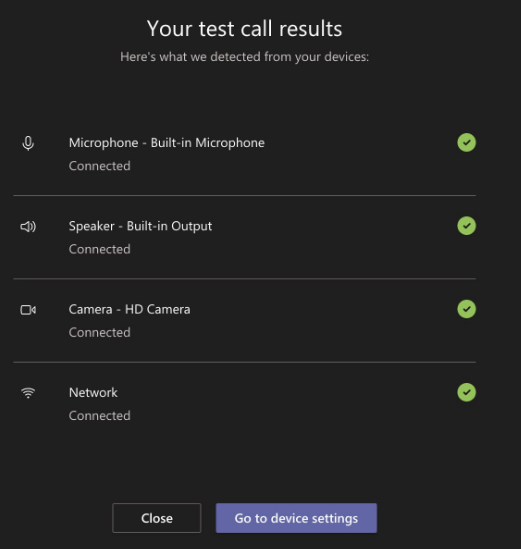Viewport: 521px width, 549px height.
Task: Click the detected devices subtitle text
Action: 244,57
